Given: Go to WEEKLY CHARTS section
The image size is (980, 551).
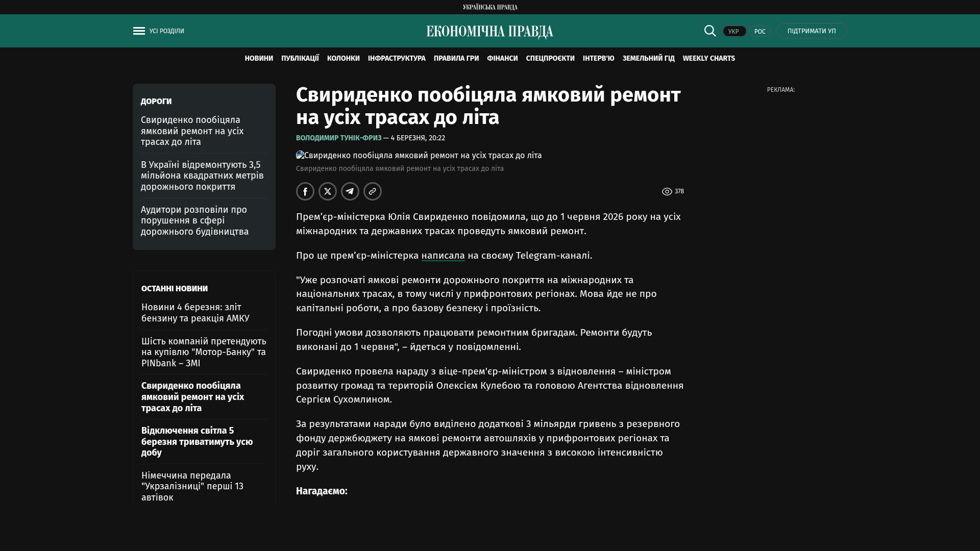Looking at the screenshot, I should pos(708,59).
